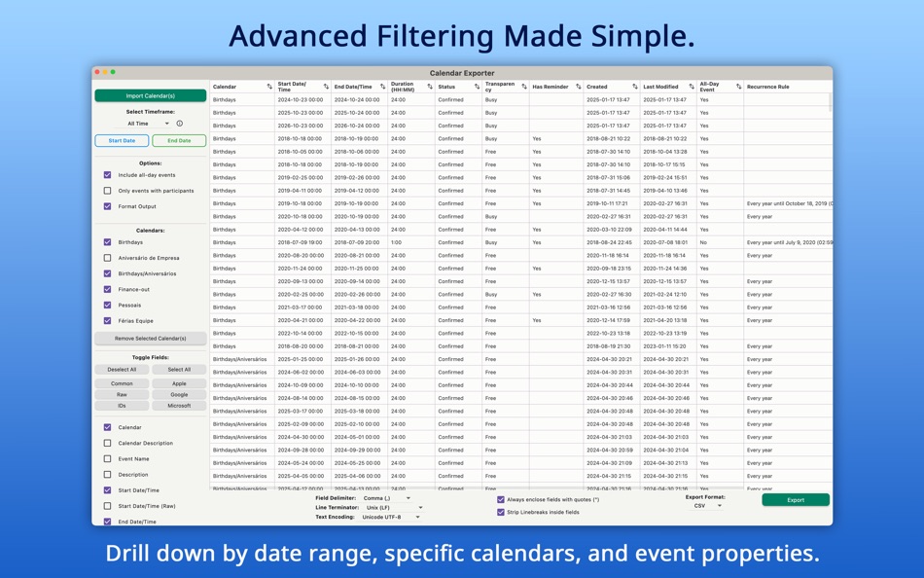Sort by the Created column arrows
Image resolution: width=924 pixels, height=578 pixels.
pyautogui.click(x=635, y=87)
